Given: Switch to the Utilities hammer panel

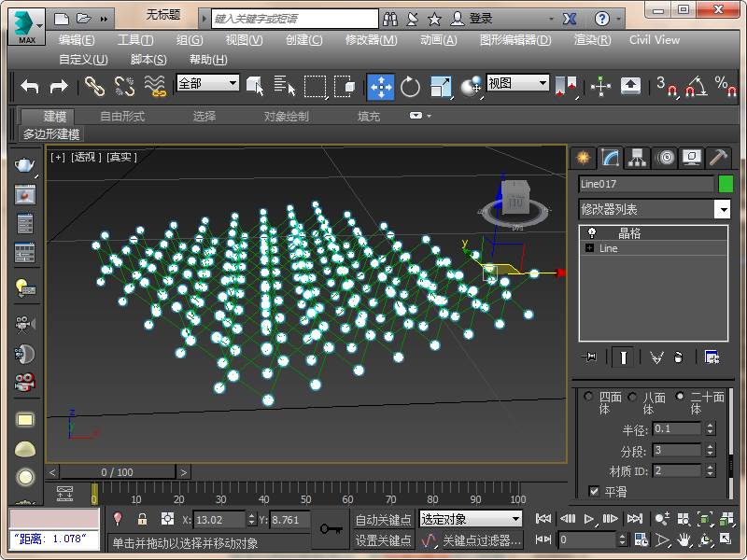Looking at the screenshot, I should [x=718, y=157].
